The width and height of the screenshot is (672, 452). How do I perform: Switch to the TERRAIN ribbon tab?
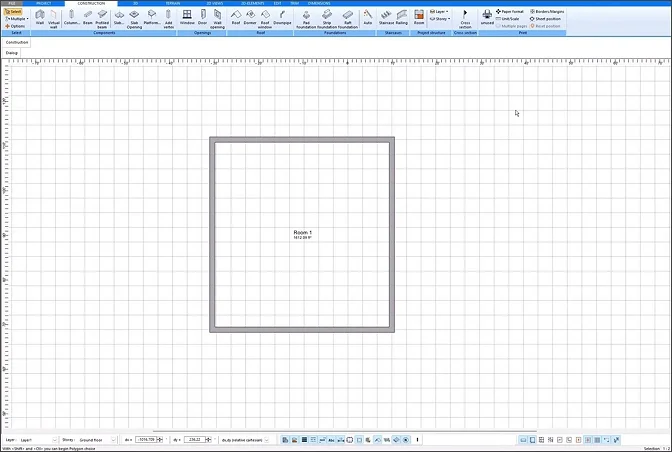click(173, 3)
